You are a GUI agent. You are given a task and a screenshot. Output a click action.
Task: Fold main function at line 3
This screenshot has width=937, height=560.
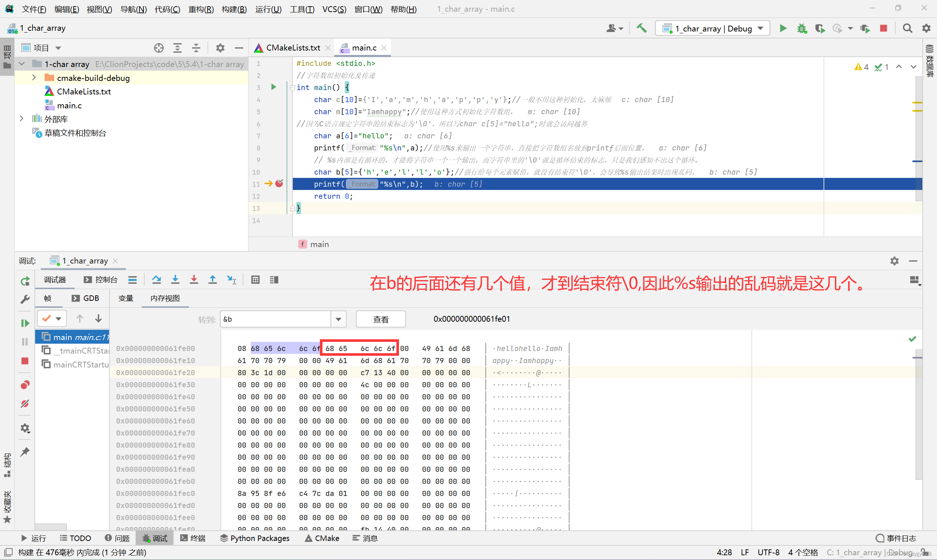292,87
